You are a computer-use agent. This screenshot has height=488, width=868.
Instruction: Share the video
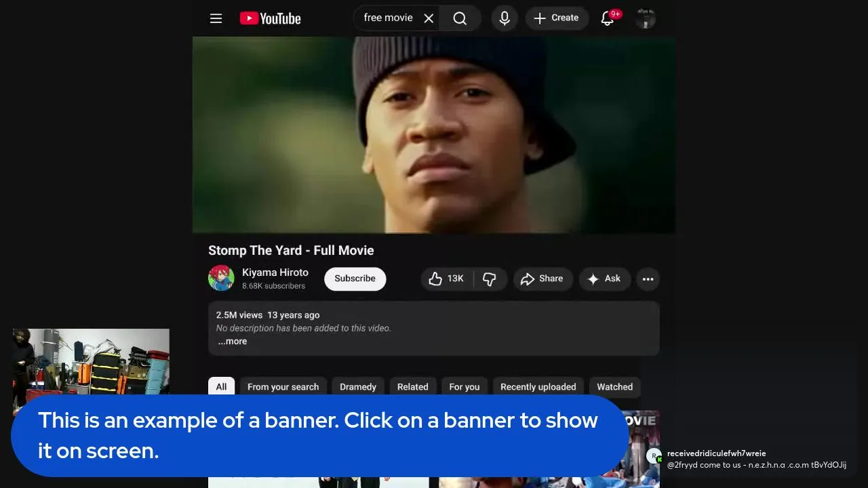pyautogui.click(x=542, y=279)
